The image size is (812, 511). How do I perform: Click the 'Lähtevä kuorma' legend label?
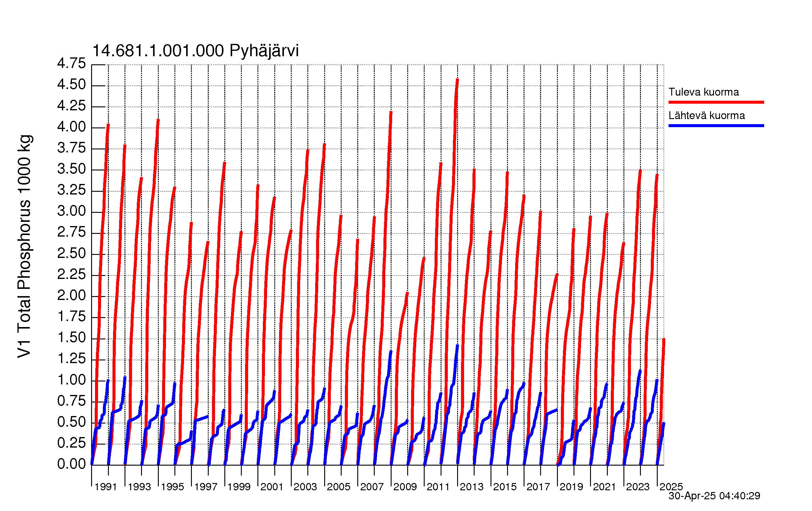(706, 116)
